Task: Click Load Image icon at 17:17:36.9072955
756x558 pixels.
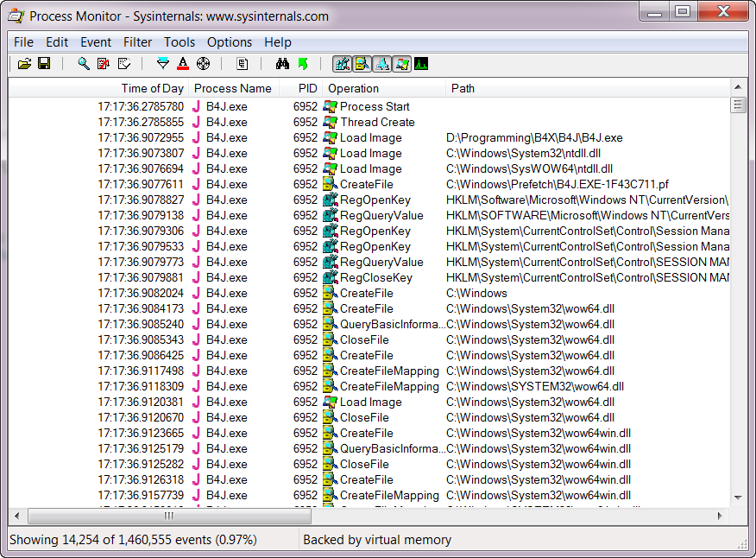Action: (x=331, y=138)
